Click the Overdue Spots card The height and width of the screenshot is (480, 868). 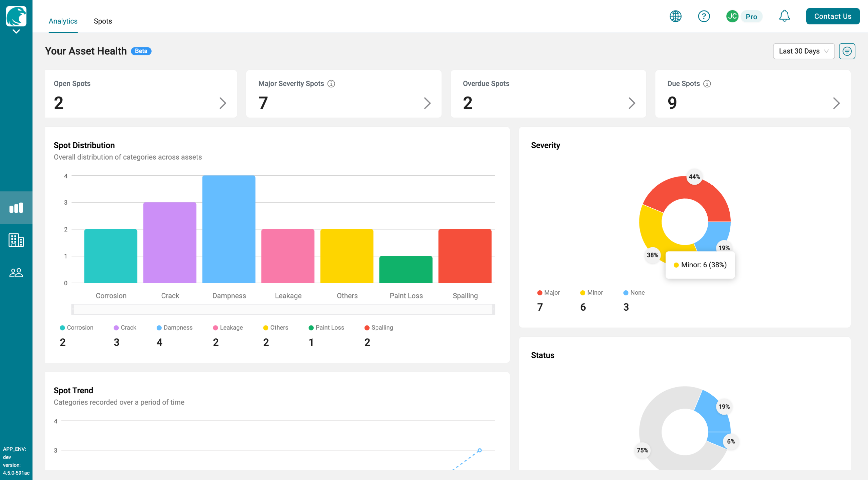click(548, 94)
